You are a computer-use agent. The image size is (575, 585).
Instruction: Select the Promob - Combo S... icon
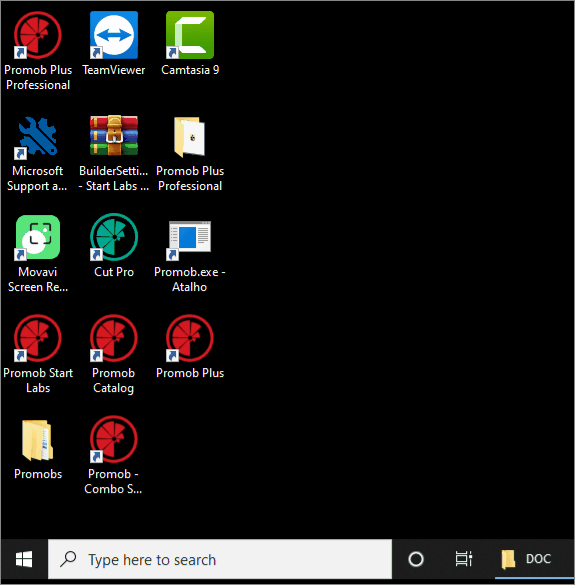click(x=114, y=439)
